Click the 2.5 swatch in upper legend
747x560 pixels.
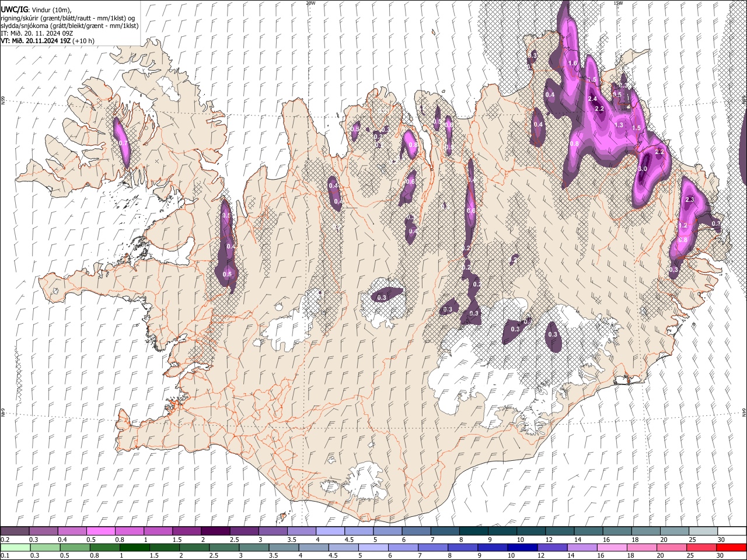coord(243,531)
